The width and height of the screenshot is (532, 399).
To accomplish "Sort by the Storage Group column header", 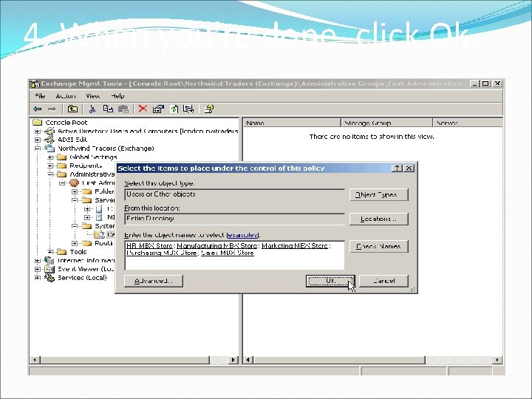I will 386,123.
